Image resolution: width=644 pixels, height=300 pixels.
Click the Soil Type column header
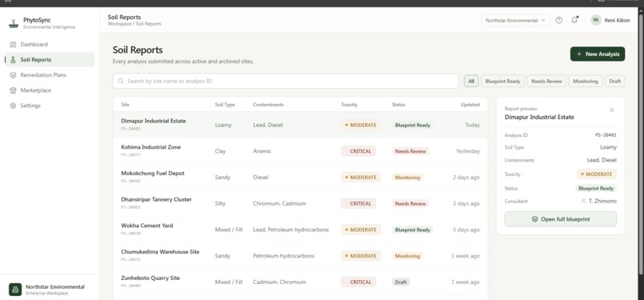point(225,105)
